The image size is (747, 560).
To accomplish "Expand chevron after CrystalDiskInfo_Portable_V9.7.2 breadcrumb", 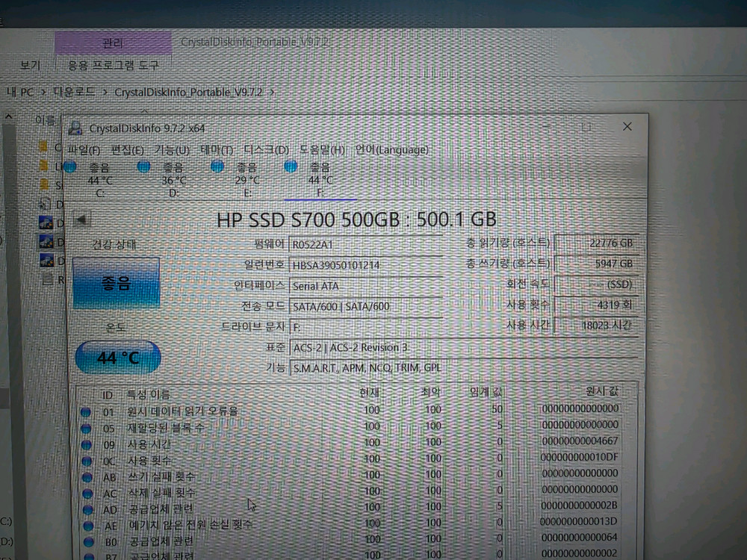I will tap(272, 92).
